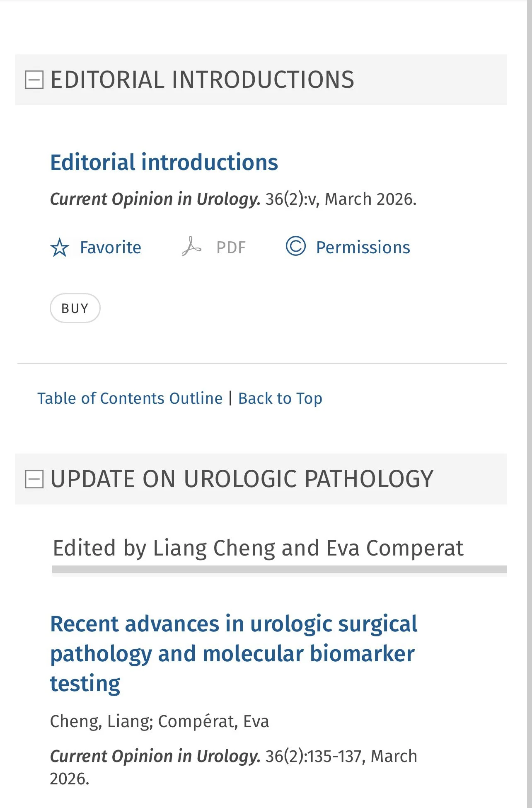Collapse the Editorial Introductions section box
The height and width of the screenshot is (808, 532).
tap(34, 80)
